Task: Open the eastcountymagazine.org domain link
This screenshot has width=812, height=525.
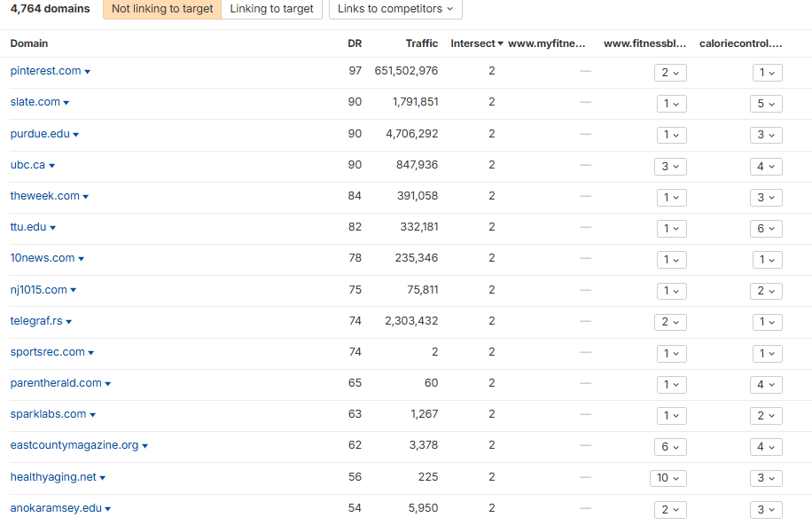Action: (x=74, y=445)
